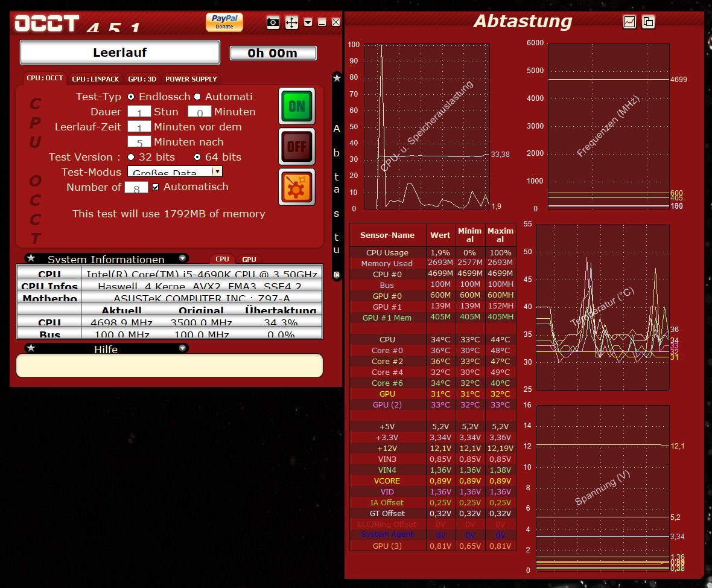Click the star icon beside System Informationen
The height and width of the screenshot is (588, 712).
(31, 258)
